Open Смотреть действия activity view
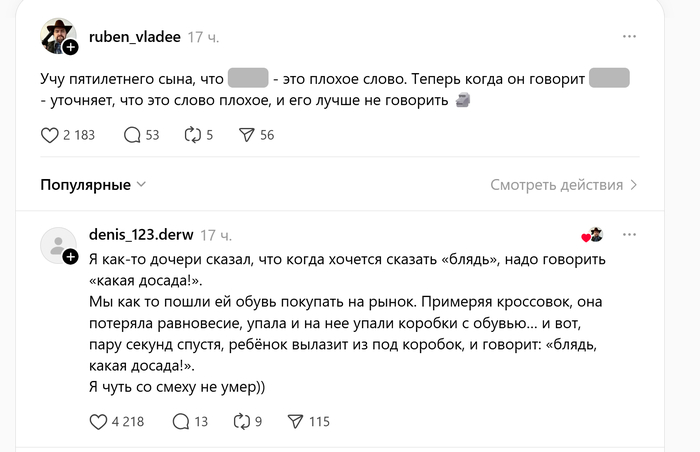 point(564,185)
